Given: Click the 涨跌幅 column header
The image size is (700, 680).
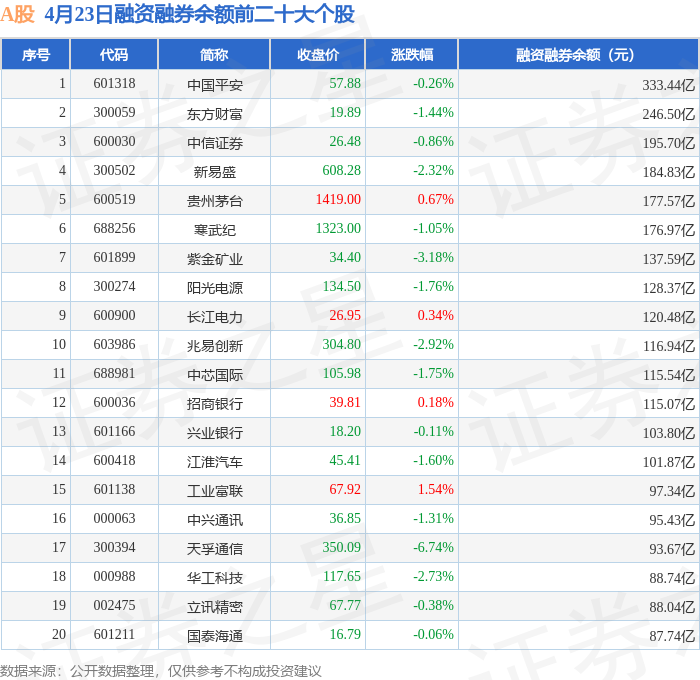Looking at the screenshot, I should [412, 54].
